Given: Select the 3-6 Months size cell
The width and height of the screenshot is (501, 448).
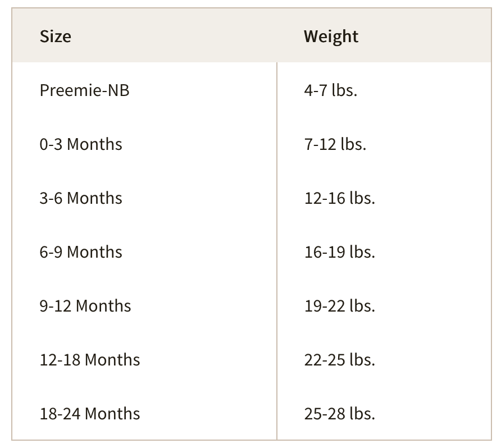Looking at the screenshot, I should click(x=144, y=198).
